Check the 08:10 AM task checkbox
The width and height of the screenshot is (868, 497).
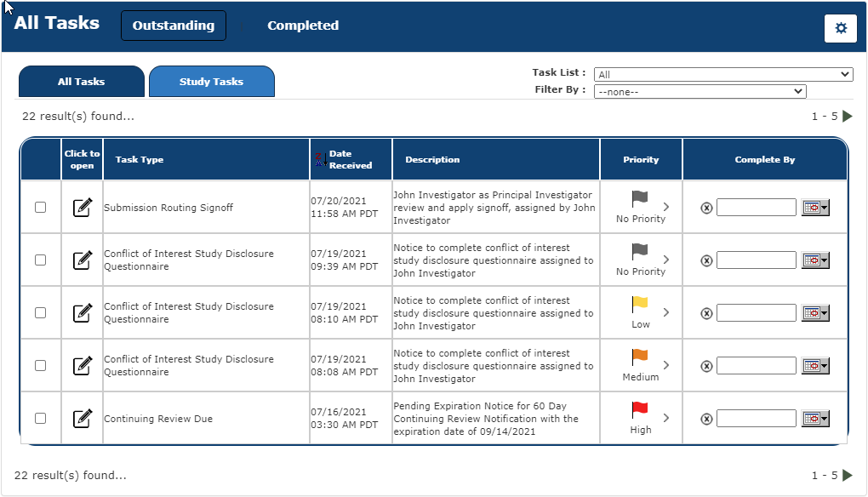40,312
